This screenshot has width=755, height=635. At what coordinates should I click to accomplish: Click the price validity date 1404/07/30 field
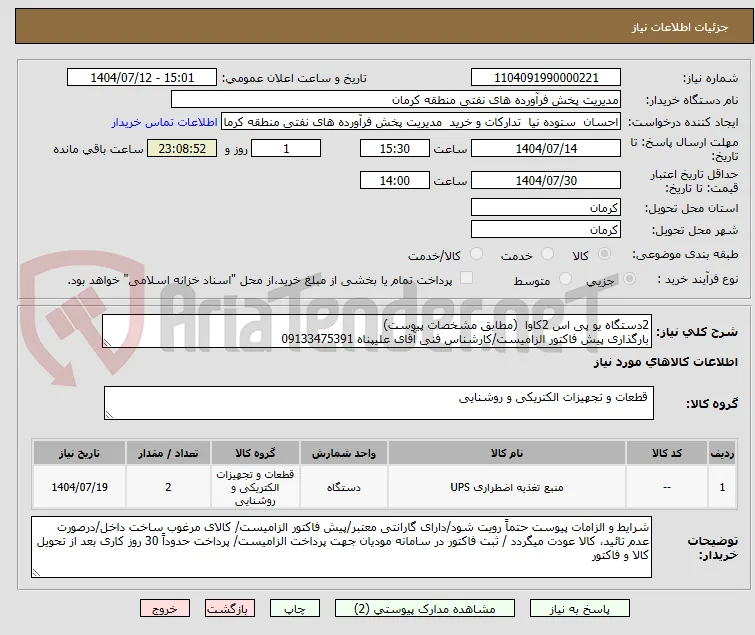(x=546, y=181)
